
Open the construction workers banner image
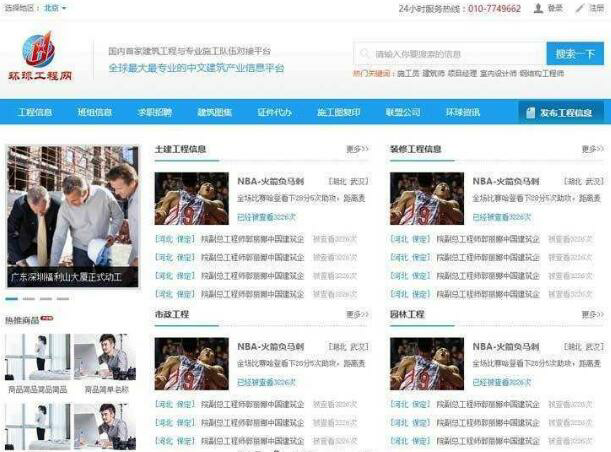tap(72, 215)
